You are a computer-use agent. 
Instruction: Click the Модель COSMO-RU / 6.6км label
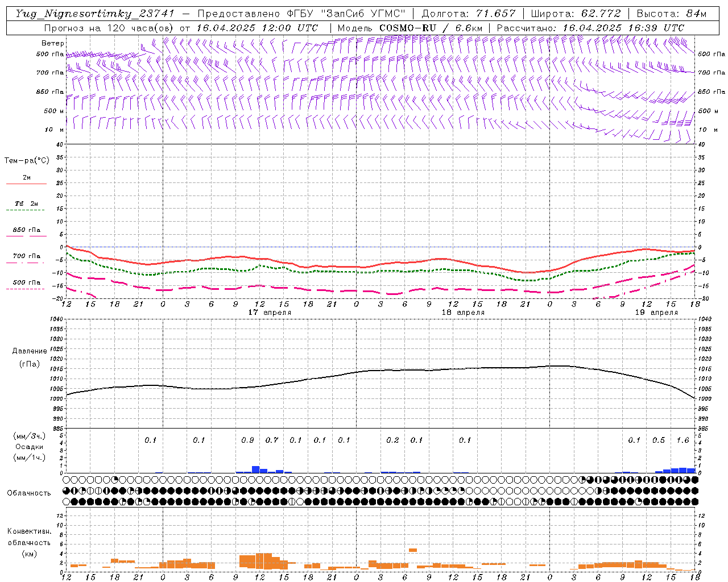click(409, 28)
